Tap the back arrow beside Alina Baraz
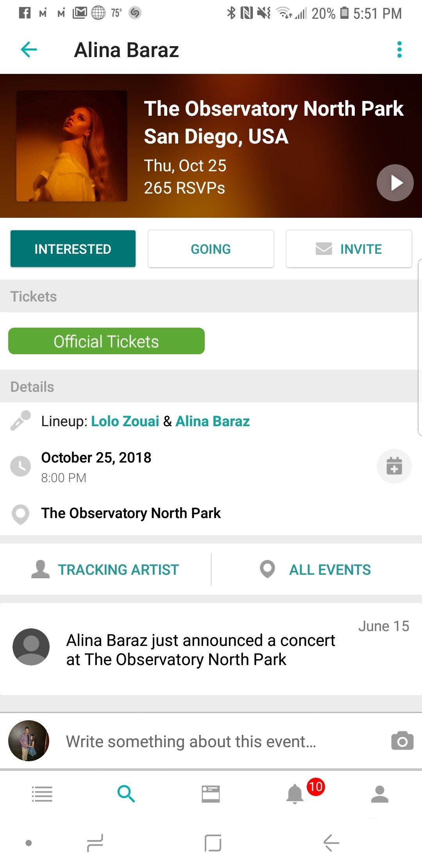 coord(29,50)
